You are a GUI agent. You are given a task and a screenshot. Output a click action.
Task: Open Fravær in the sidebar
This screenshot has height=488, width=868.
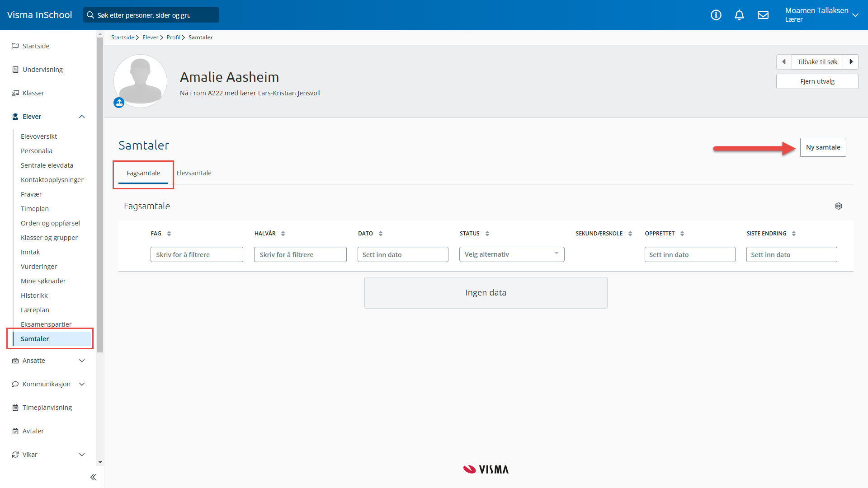tap(31, 194)
